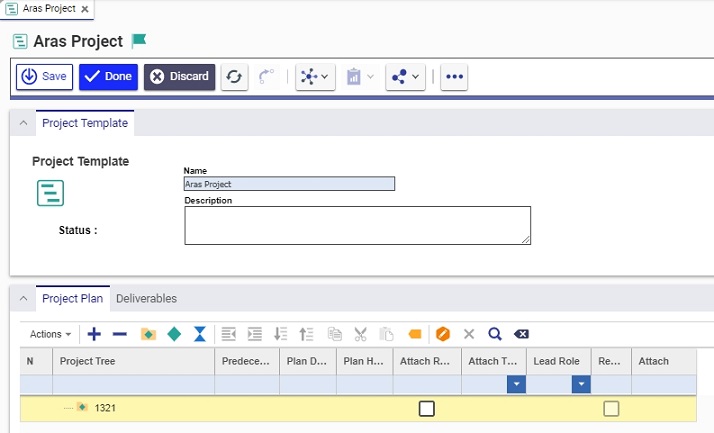Click the blue hourglass activity icon

[x=199, y=334]
